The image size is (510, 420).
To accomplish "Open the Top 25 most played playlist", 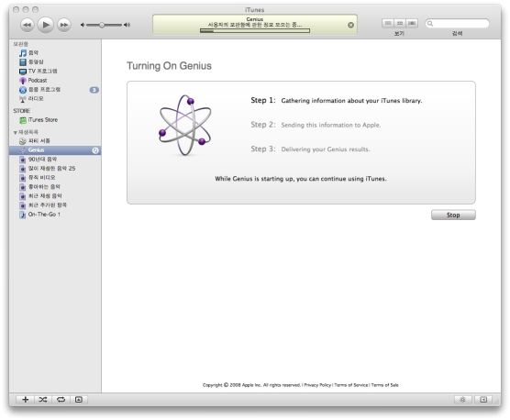I will pyautogui.click(x=55, y=169).
